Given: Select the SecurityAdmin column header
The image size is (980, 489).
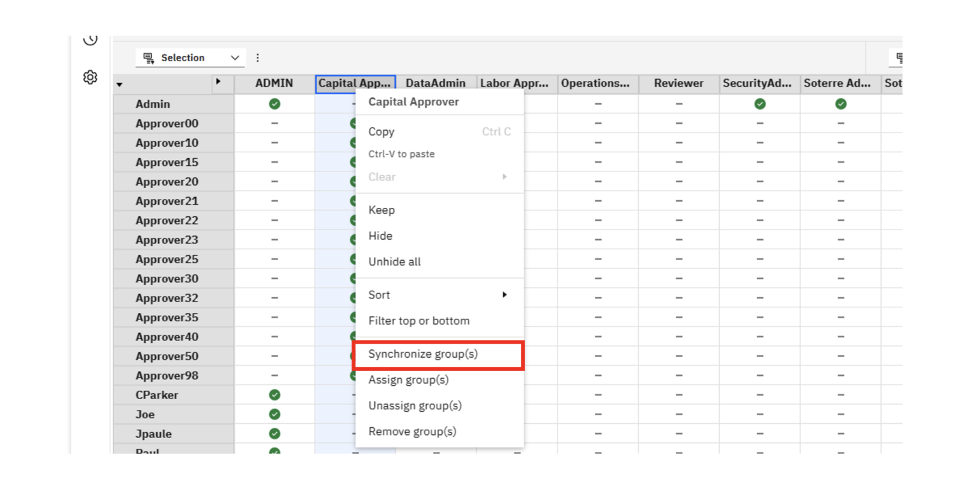Looking at the screenshot, I should tap(760, 84).
